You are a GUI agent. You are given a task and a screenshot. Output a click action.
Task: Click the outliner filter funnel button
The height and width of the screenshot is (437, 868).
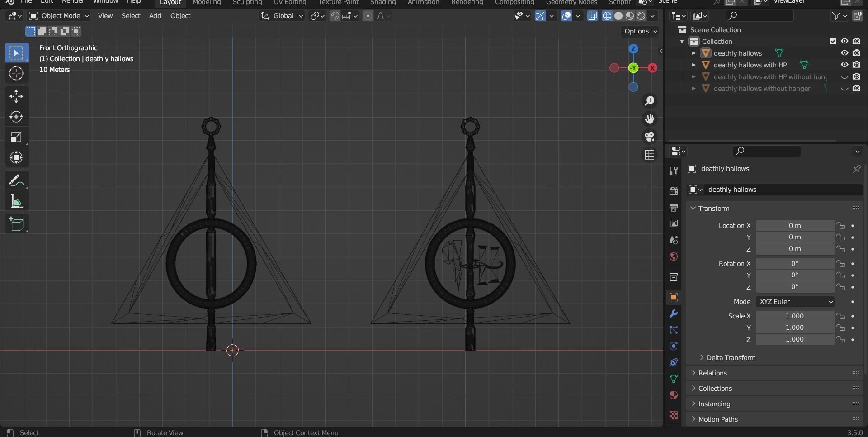click(836, 16)
